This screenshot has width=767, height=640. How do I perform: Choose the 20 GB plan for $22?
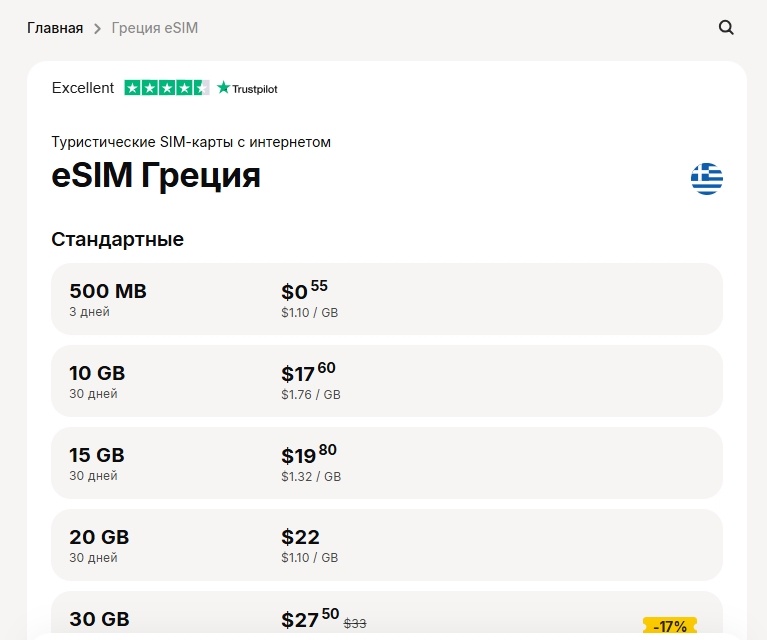386,545
